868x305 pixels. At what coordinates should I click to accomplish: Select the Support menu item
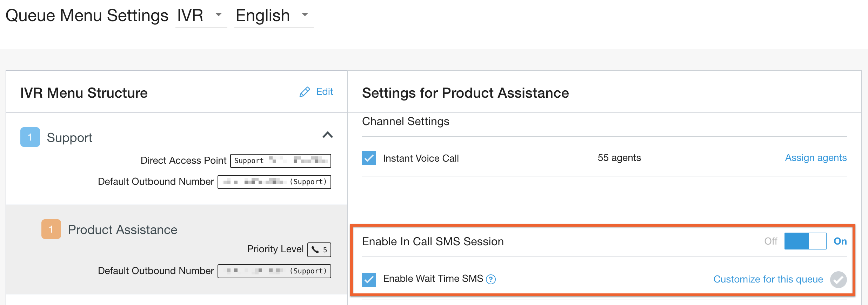(69, 137)
